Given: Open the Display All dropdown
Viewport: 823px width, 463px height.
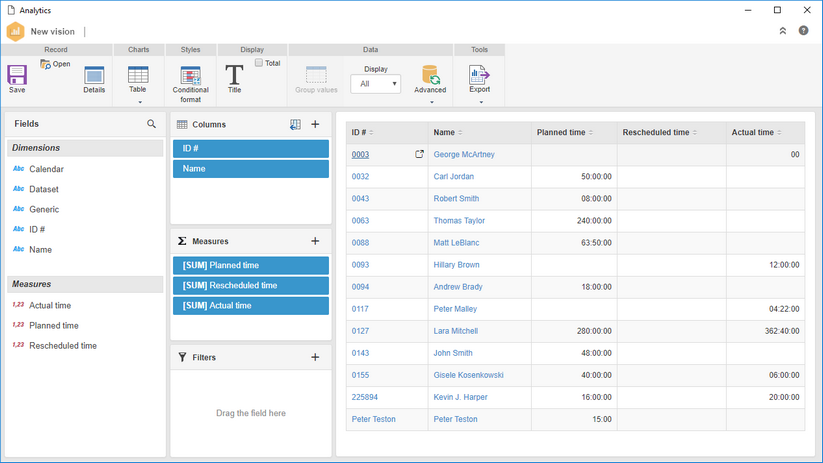Looking at the screenshot, I should pos(375,84).
